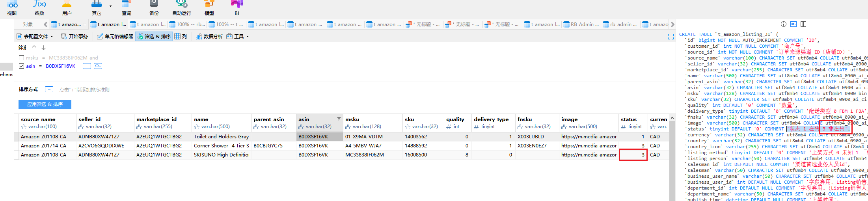Open 数据分析 data profiling
The height and width of the screenshot is (201, 868).
pos(209,36)
